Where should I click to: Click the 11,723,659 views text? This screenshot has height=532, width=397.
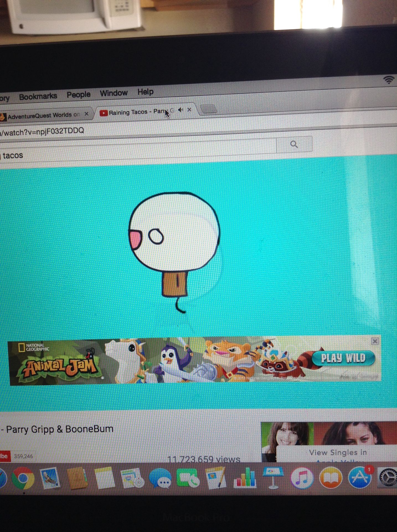point(204,459)
